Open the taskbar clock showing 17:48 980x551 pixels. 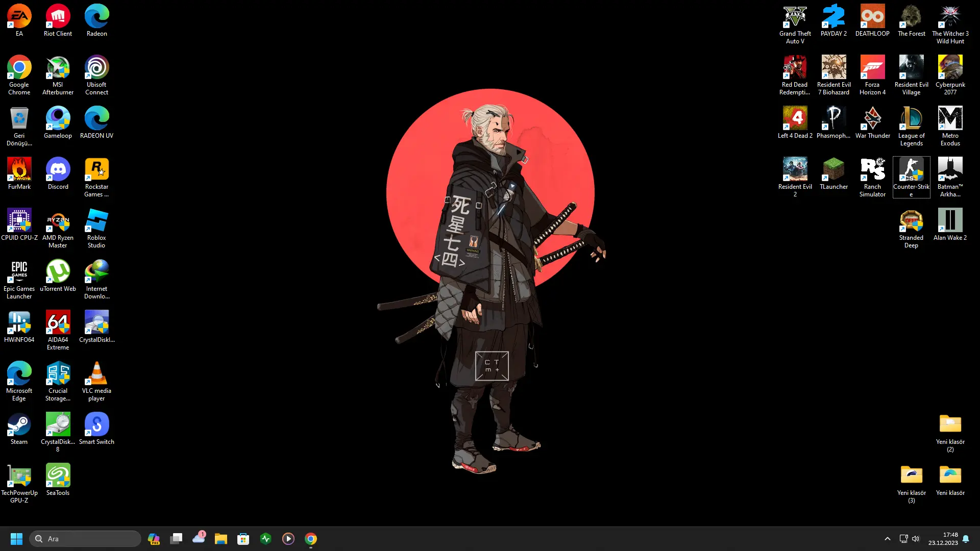pyautogui.click(x=943, y=539)
